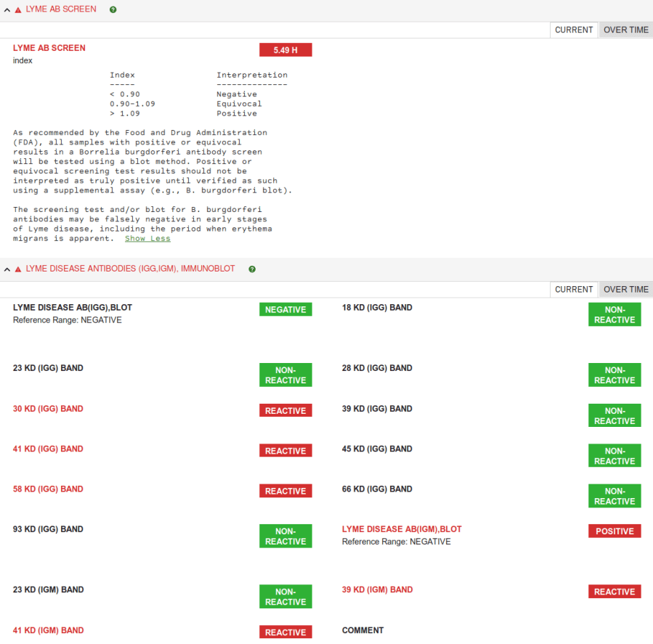The image size is (653, 644).
Task: Click help icon beside Lyme Disease Antibodies header
Action: [252, 269]
